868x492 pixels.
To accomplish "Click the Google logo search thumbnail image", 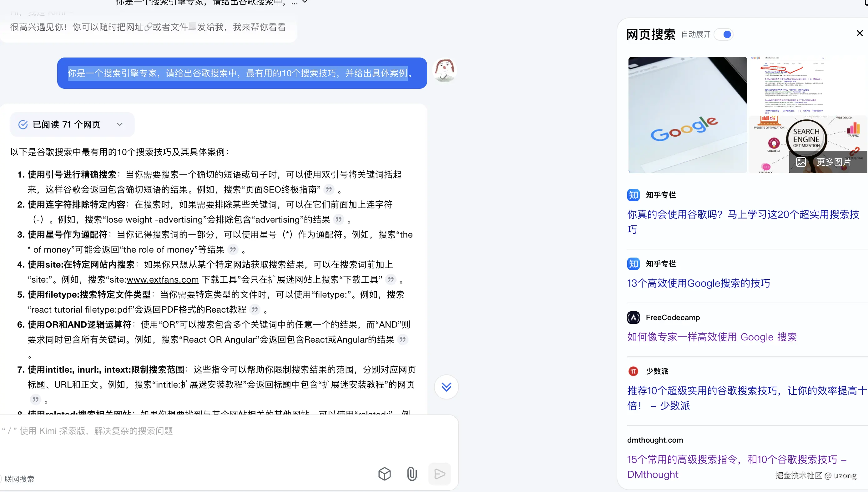I will [x=687, y=115].
